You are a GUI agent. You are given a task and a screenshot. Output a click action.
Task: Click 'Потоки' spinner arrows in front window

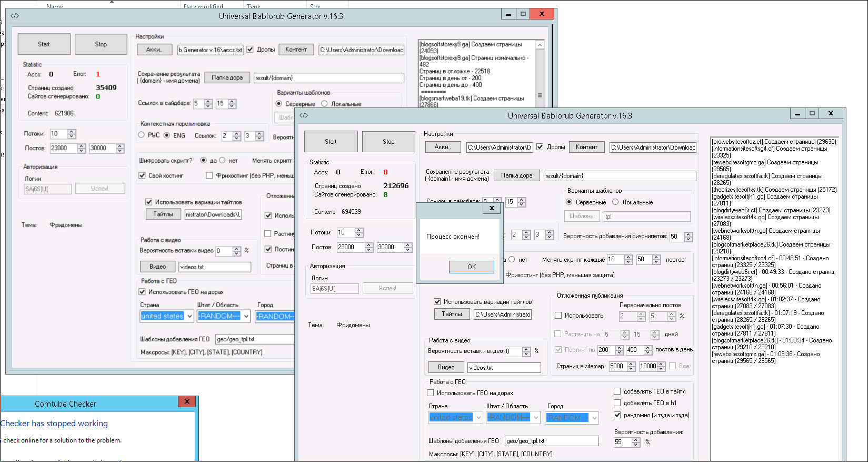359,232
